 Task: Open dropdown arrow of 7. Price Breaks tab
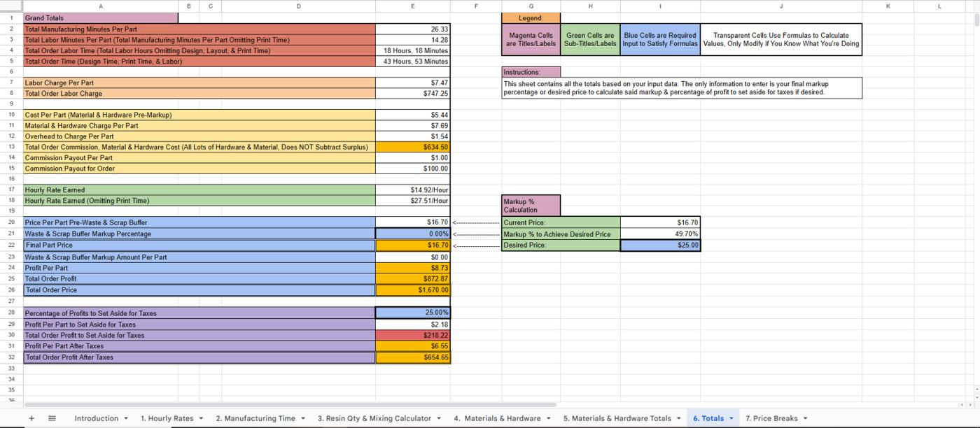coord(805,418)
